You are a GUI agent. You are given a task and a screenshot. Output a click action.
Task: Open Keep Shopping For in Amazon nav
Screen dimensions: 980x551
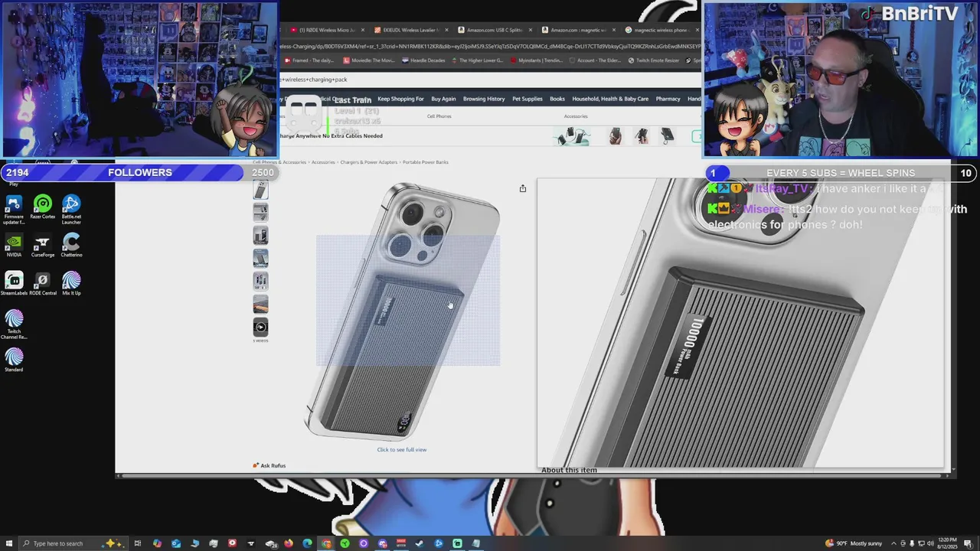pyautogui.click(x=400, y=99)
